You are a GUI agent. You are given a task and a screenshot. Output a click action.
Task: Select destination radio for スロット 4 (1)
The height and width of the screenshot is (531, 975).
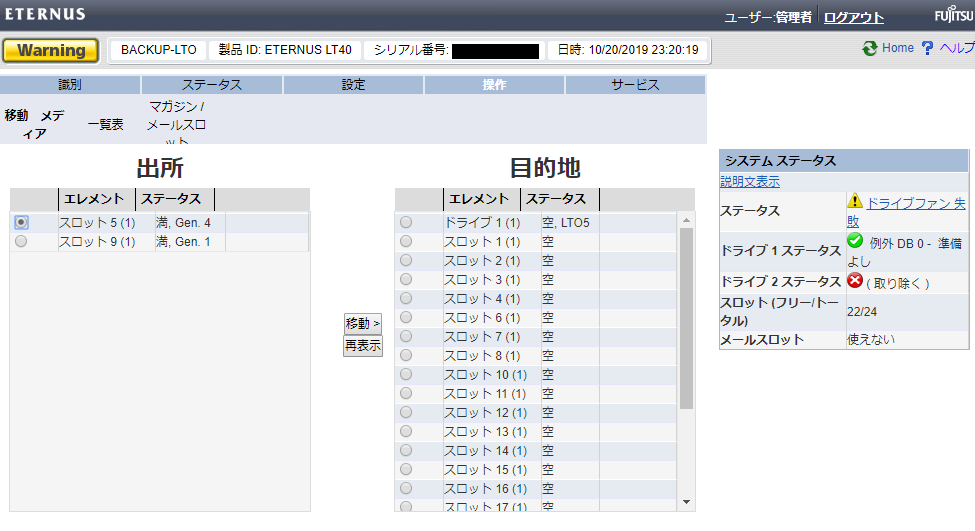406,298
